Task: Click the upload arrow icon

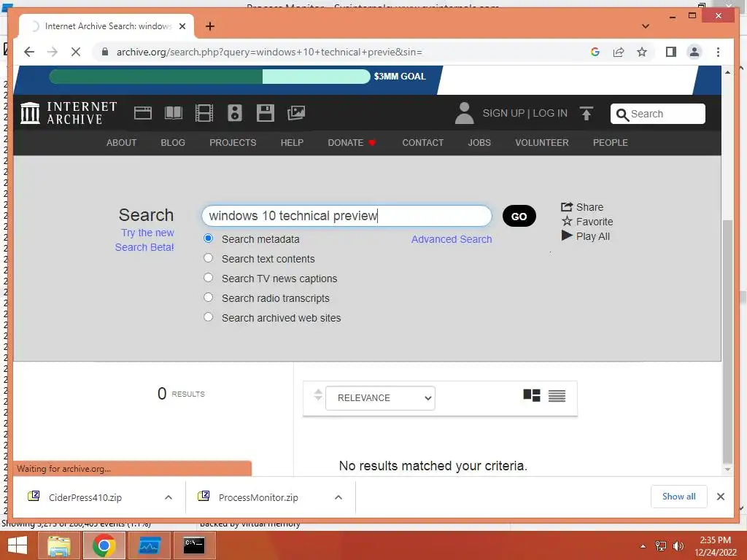Action: 587,113
